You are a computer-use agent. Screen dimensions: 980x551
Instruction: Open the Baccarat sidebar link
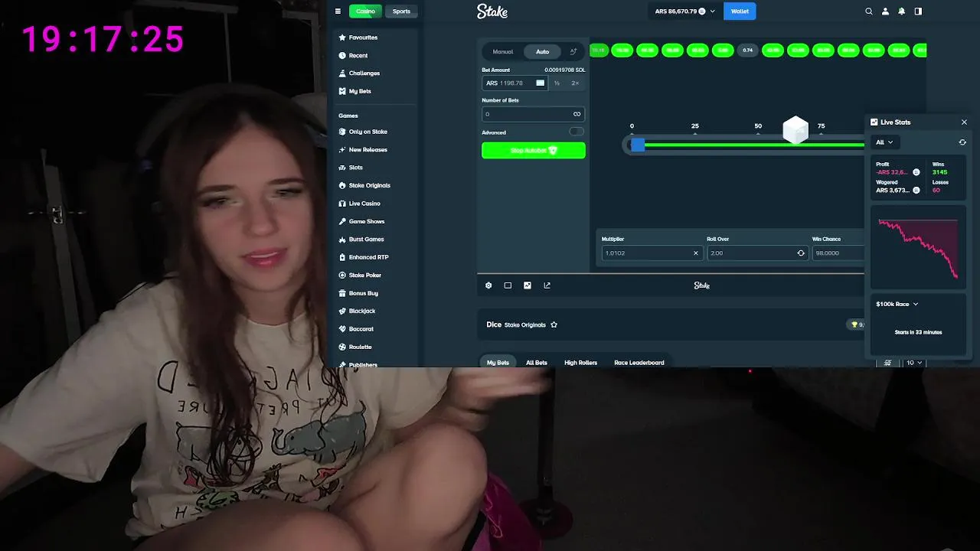pos(361,329)
